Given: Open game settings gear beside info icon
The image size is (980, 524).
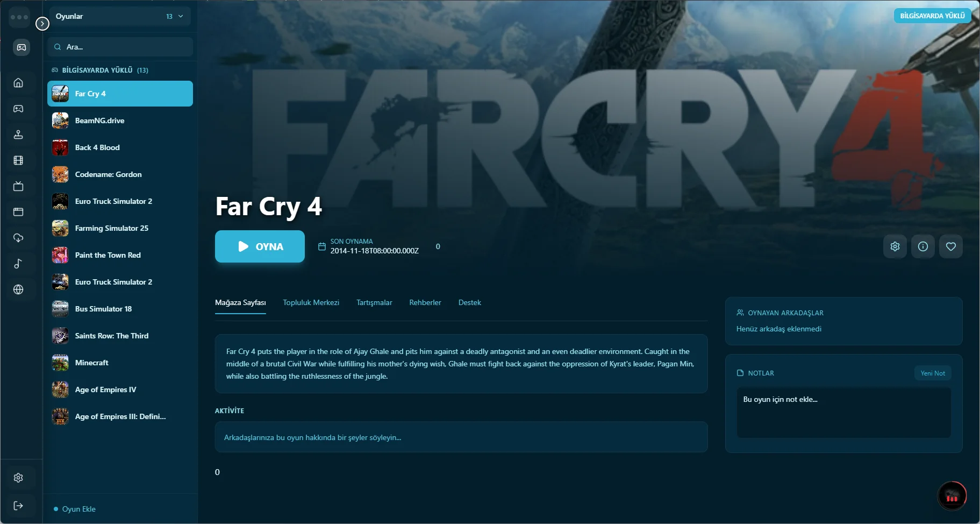Looking at the screenshot, I should pos(895,246).
